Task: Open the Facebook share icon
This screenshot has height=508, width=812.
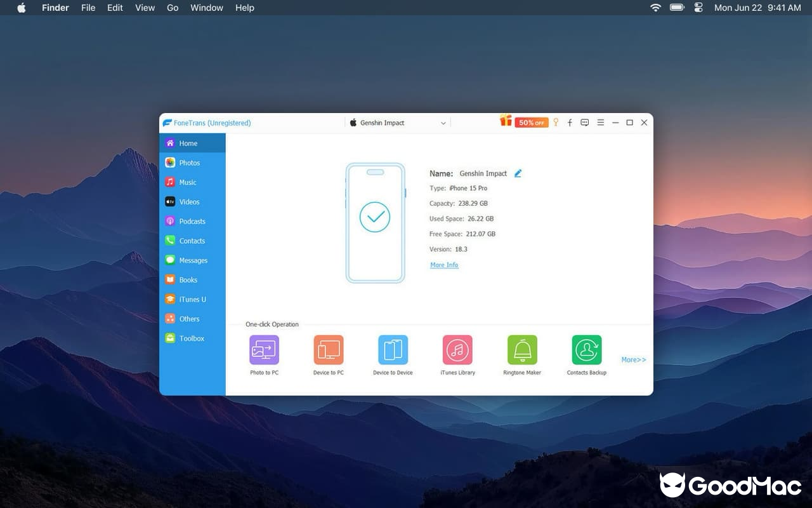Action: pyautogui.click(x=570, y=123)
